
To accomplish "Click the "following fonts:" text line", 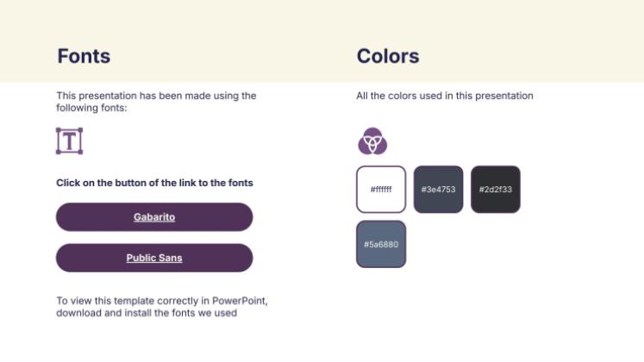I will click(x=91, y=108).
